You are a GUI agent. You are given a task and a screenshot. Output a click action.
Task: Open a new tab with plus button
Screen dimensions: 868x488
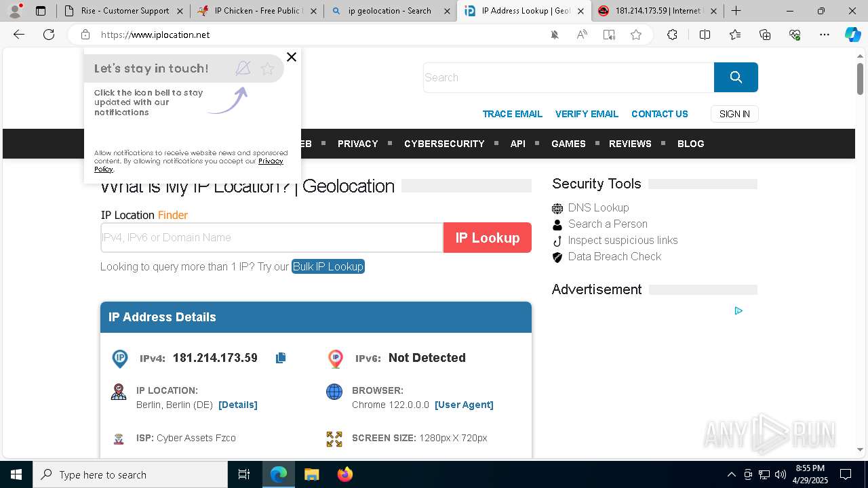[x=736, y=11]
